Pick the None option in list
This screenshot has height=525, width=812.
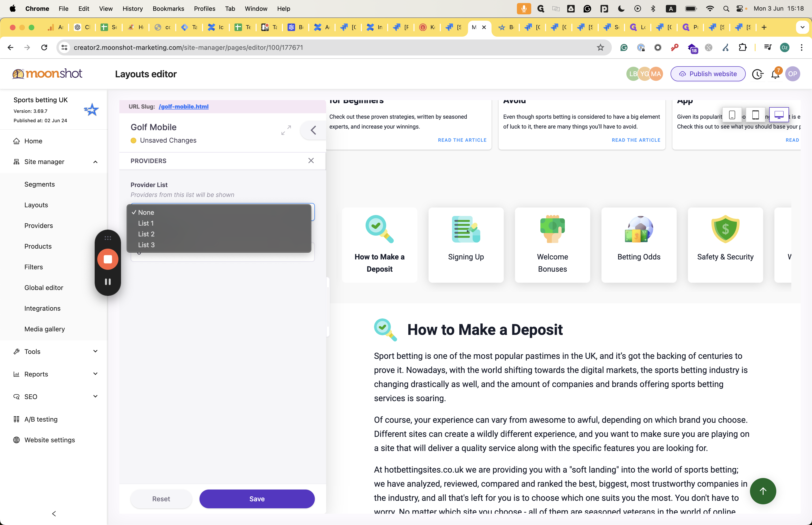point(146,212)
